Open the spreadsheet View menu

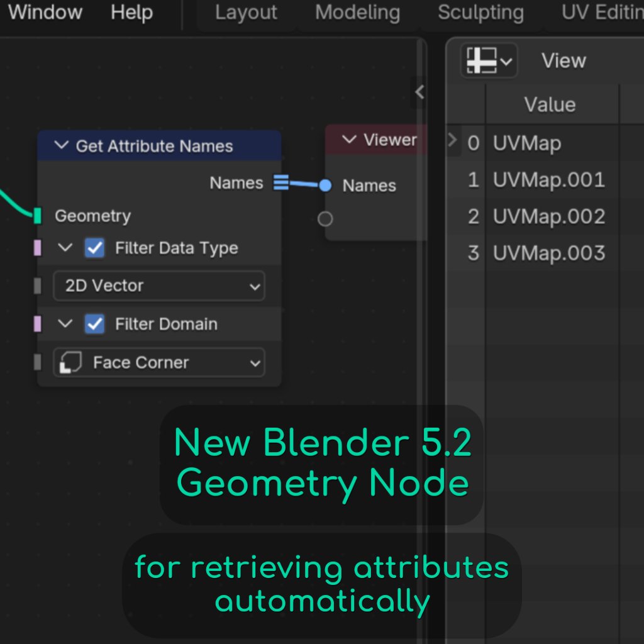pos(563,61)
